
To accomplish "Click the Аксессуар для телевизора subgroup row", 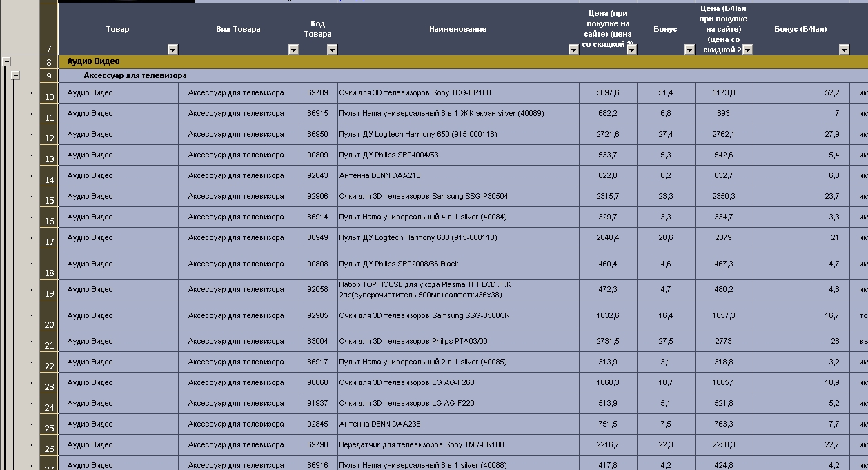I will click(x=463, y=75).
